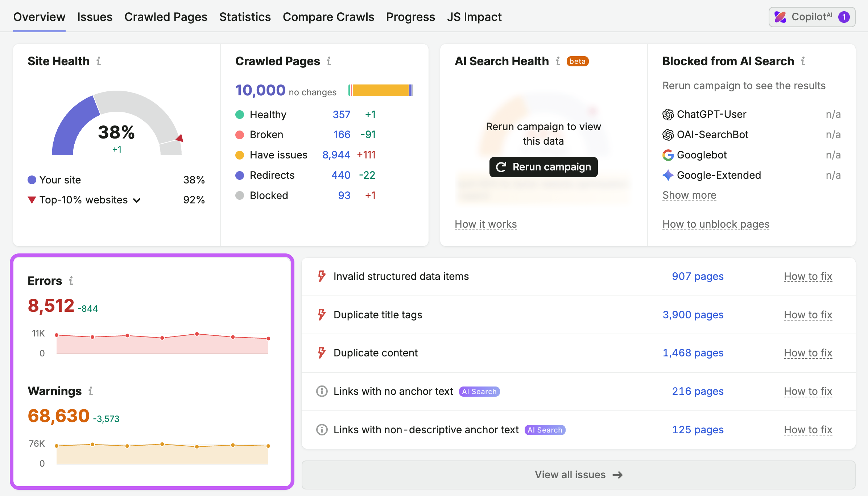Click the Duplicate title tags error icon

[322, 315]
